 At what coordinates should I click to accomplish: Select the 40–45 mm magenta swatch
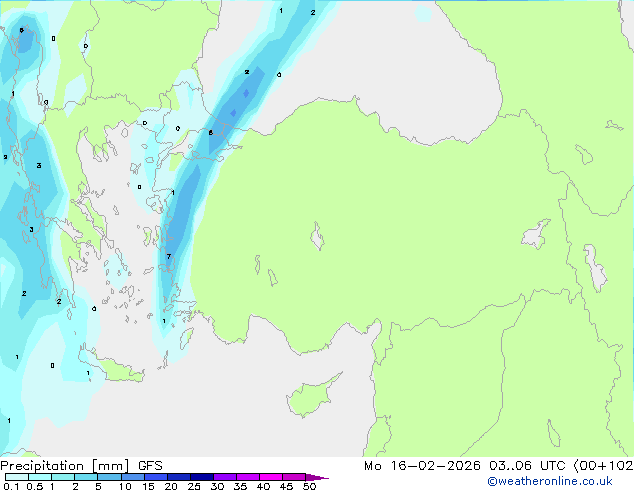point(271,477)
